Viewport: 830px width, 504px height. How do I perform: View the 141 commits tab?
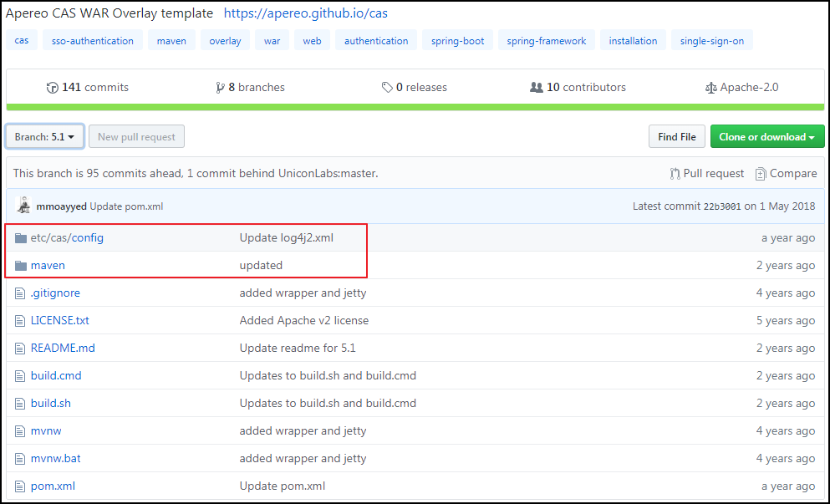click(88, 88)
